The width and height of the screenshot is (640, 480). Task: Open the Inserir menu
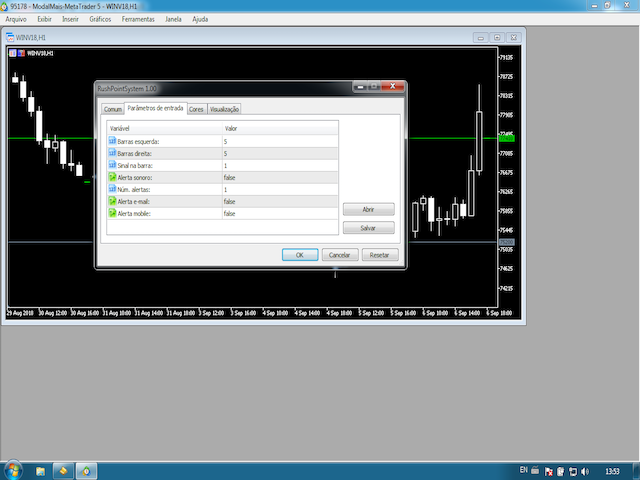(x=70, y=19)
